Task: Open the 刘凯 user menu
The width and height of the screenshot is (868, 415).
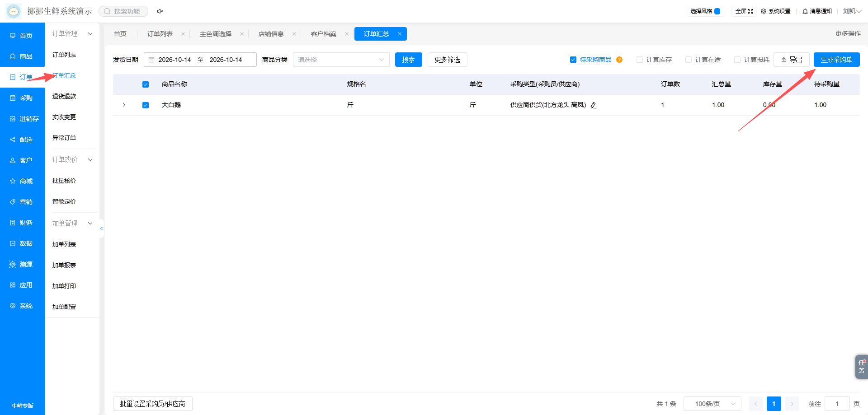Action: (x=852, y=11)
